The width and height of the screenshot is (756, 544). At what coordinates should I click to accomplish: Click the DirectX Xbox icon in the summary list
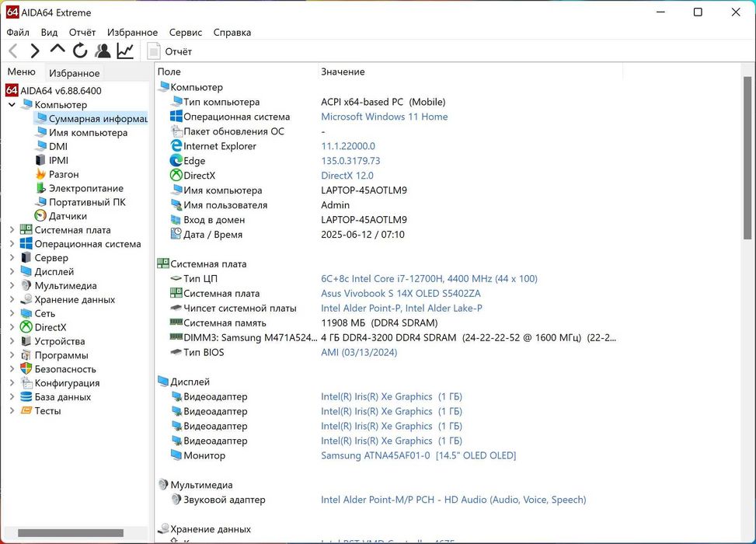coord(176,175)
